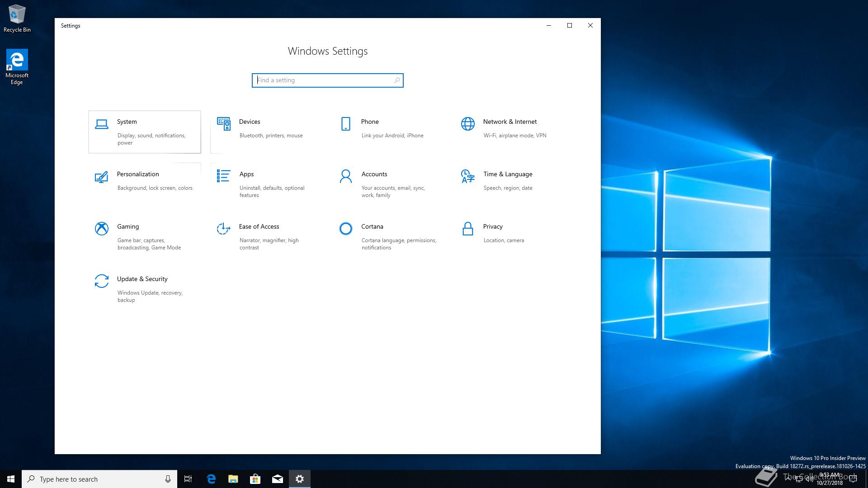Click the Personalization category title
Viewport: 868px width, 488px height.
pyautogui.click(x=138, y=174)
